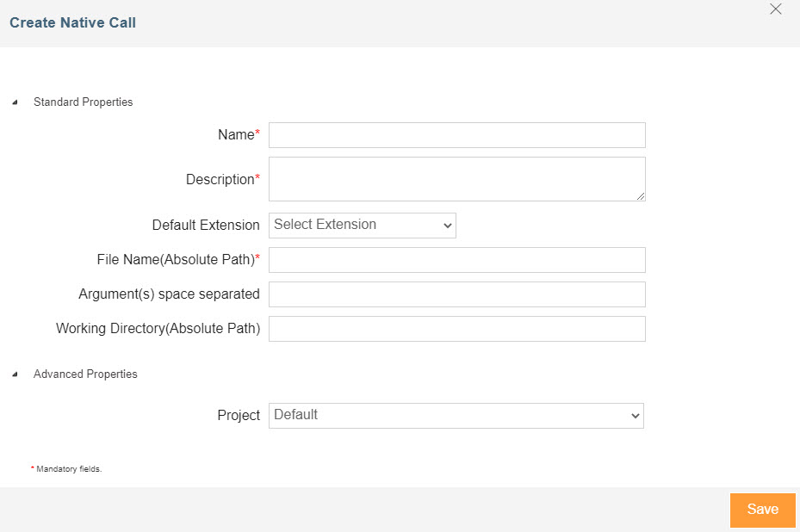Viewport: 800px width, 532px height.
Task: Click the Name field label
Action: (x=236, y=135)
